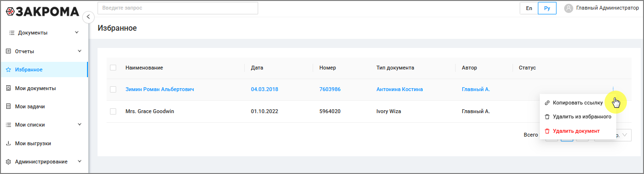Click the Ivory Wiza document type cell
644x174 pixels.
(388, 111)
